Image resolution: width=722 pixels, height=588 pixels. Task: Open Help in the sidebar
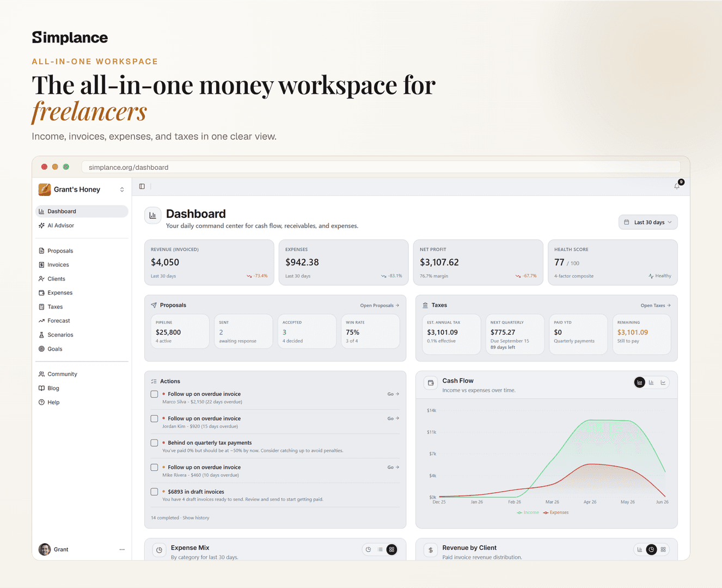pyautogui.click(x=82, y=402)
